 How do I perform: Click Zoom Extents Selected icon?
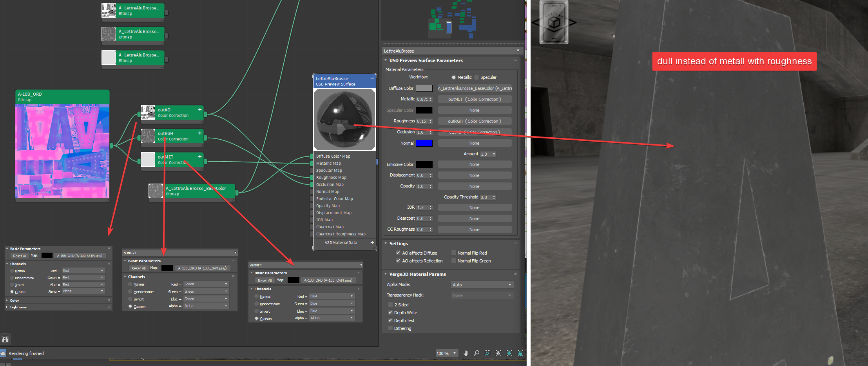pos(509,353)
